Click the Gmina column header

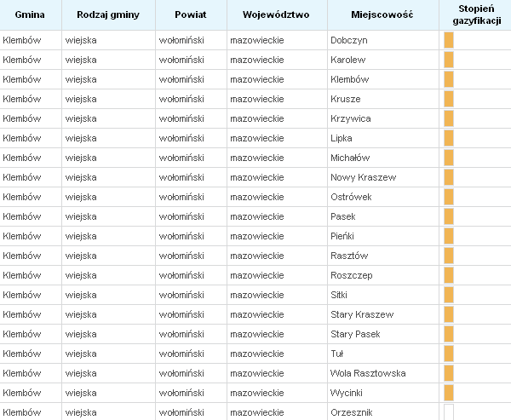(x=30, y=15)
